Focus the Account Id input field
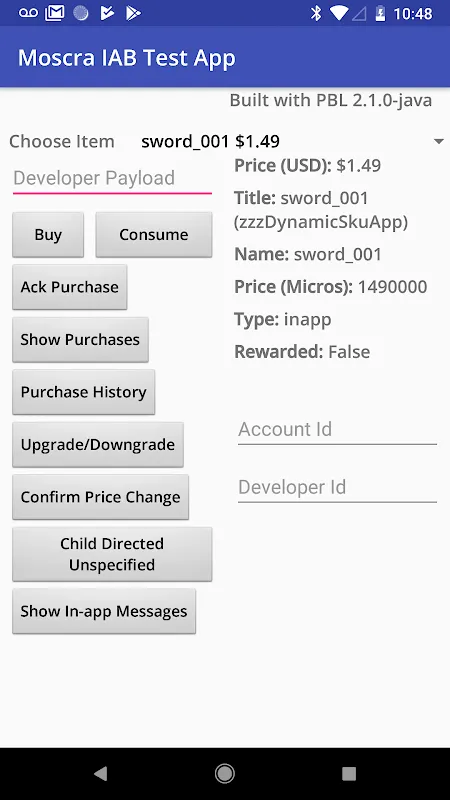This screenshot has height=800, width=450. pos(337,430)
